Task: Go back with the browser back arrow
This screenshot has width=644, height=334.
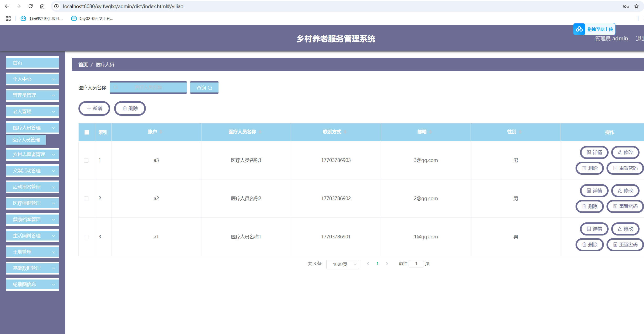Action: pyautogui.click(x=7, y=6)
